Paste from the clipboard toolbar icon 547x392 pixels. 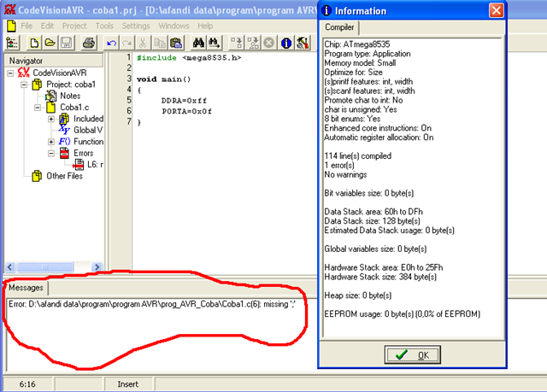coord(176,44)
